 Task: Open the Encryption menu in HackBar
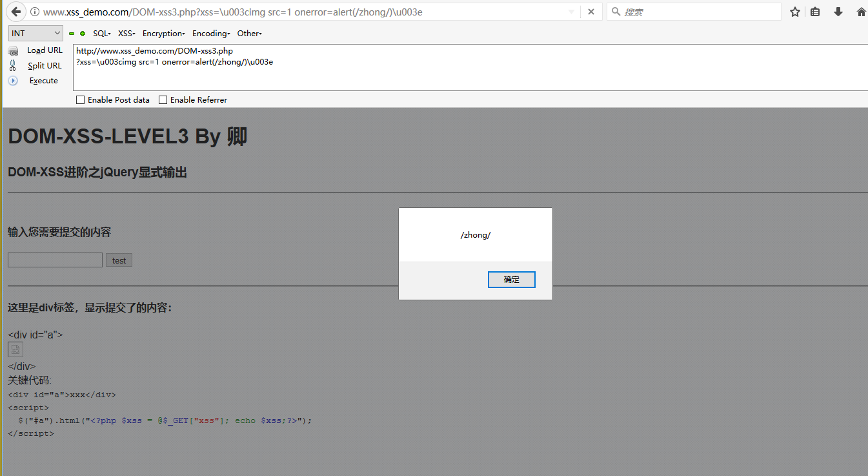(164, 34)
